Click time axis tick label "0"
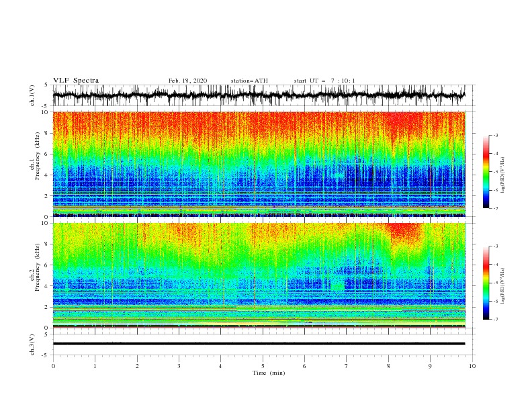This screenshot has height=411, width=532. click(53, 366)
